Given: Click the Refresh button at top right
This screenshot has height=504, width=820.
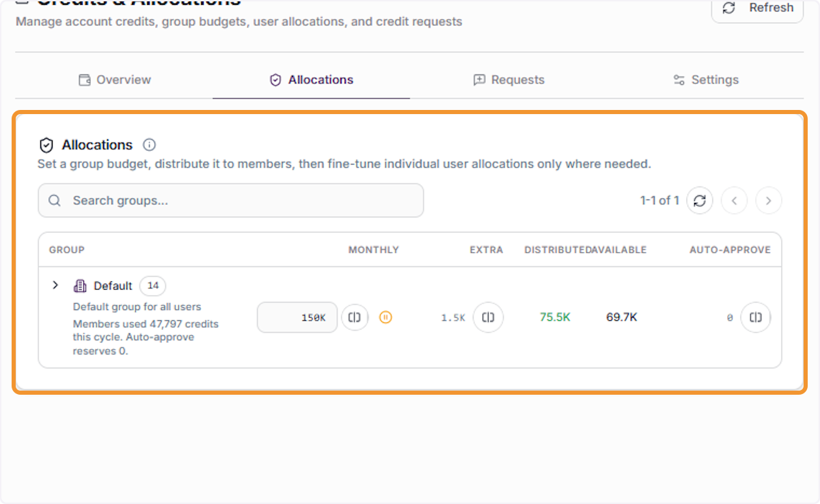Looking at the screenshot, I should (x=757, y=9).
